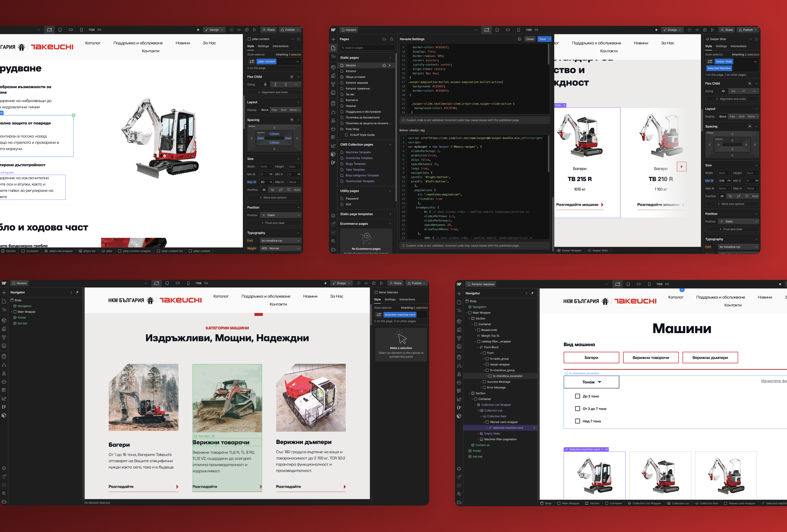Open the Design mode dropdown in the bottom-left Начало window
The width and height of the screenshot is (787, 532).
(x=341, y=283)
